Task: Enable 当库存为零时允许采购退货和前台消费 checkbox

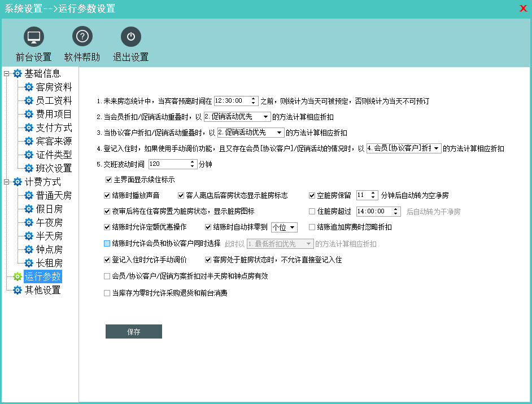Action: point(107,293)
